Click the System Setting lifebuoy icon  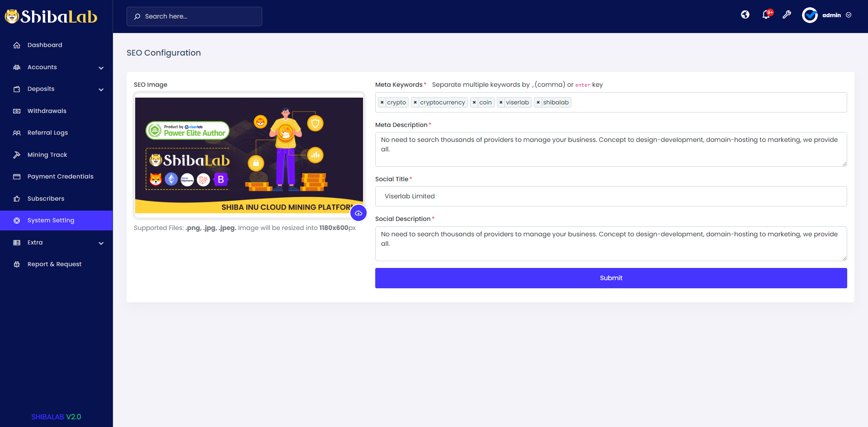pos(17,221)
